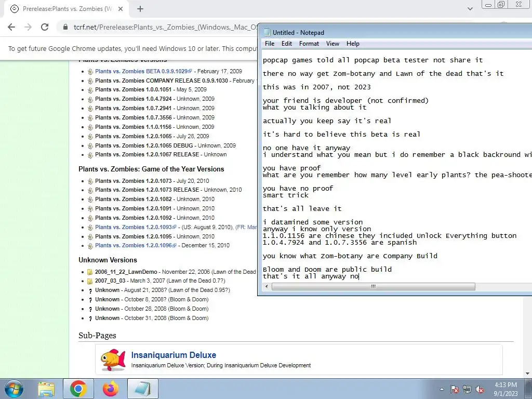The width and height of the screenshot is (532, 399).
Task: Switch to Notepad taskbar button
Action: click(143, 389)
